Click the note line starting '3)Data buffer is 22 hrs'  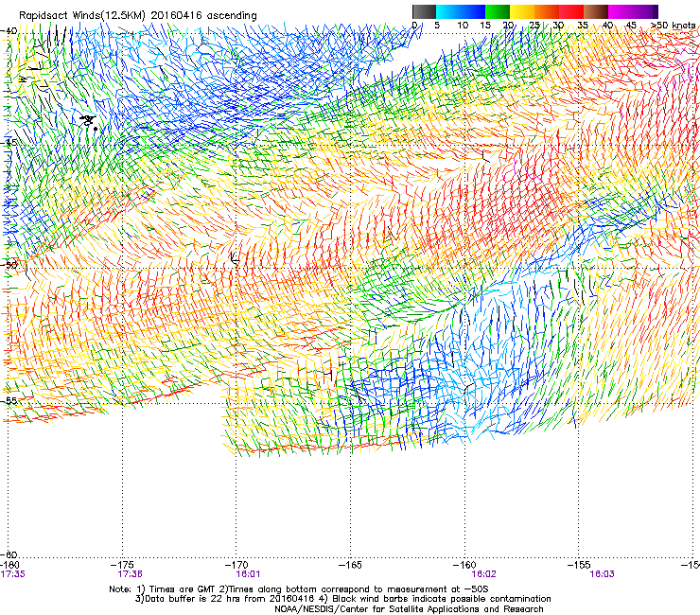[342, 599]
